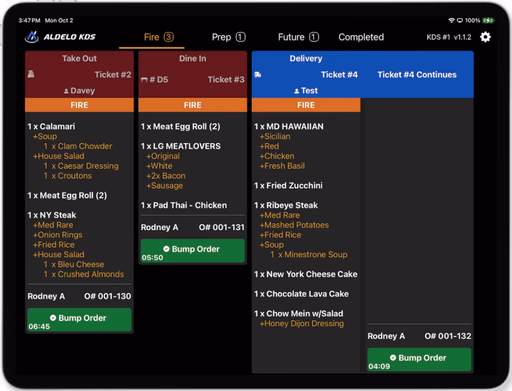Select the New York Cheese Cake item
Image resolution: width=512 pixels, height=391 pixels.
coord(306,274)
